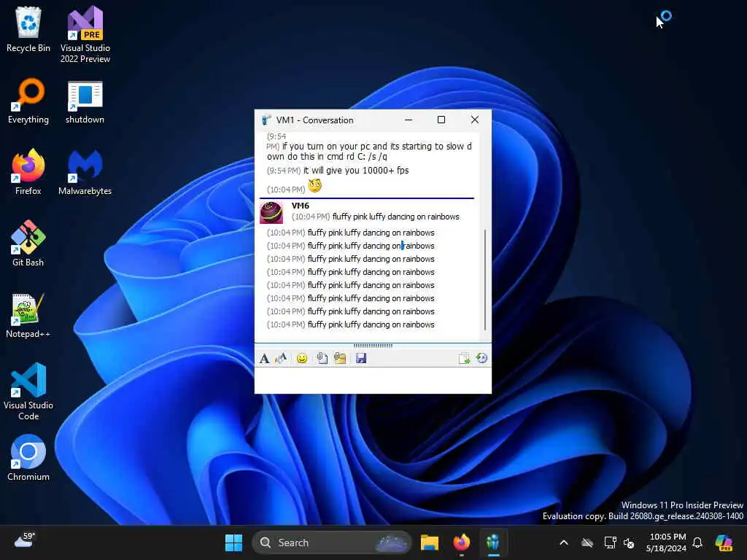Select the Recycle Bin desktop icon

28,29
